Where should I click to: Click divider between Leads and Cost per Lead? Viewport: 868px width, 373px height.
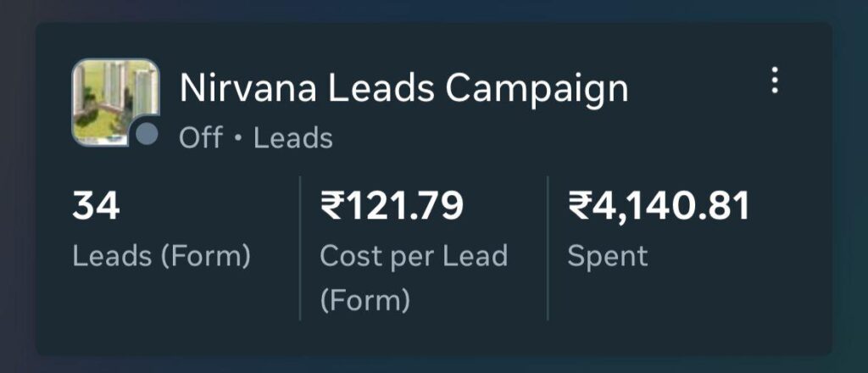pos(300,248)
